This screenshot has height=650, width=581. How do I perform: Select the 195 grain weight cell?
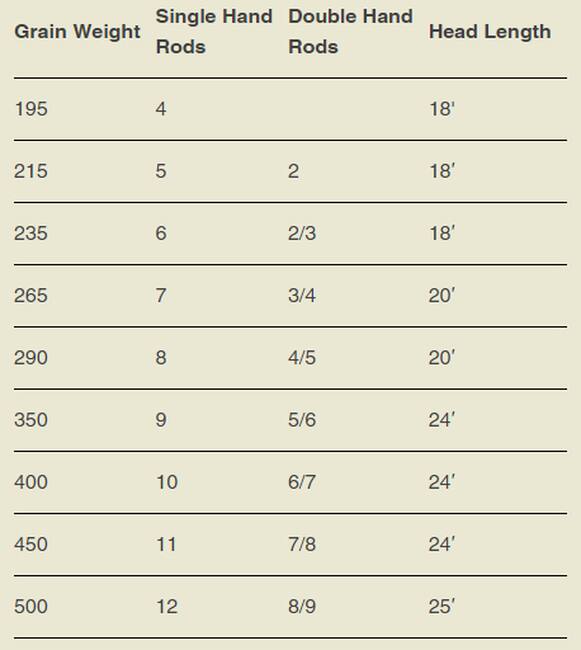[31, 109]
